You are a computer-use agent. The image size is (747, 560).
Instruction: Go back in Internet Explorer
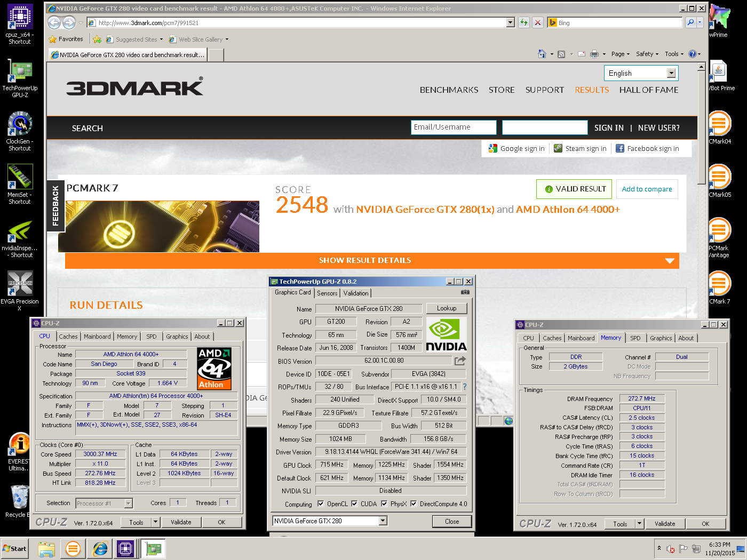[x=54, y=22]
